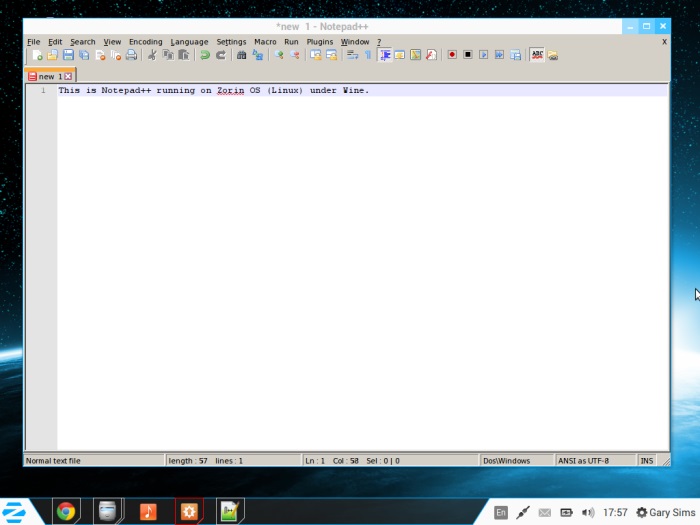
Task: Create a new document with toolbar New icon
Action: coord(37,55)
